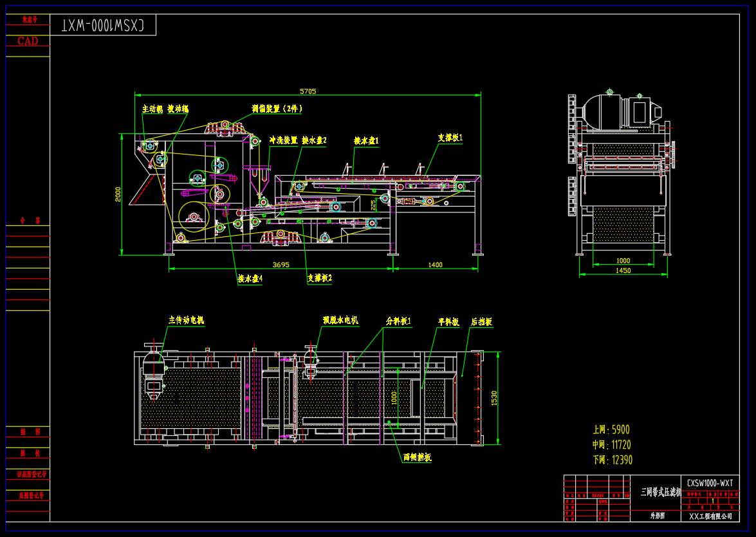This screenshot has height=537, width=756.
Task: Click the XX工程有限公司 company name cell
Action: coord(710,516)
